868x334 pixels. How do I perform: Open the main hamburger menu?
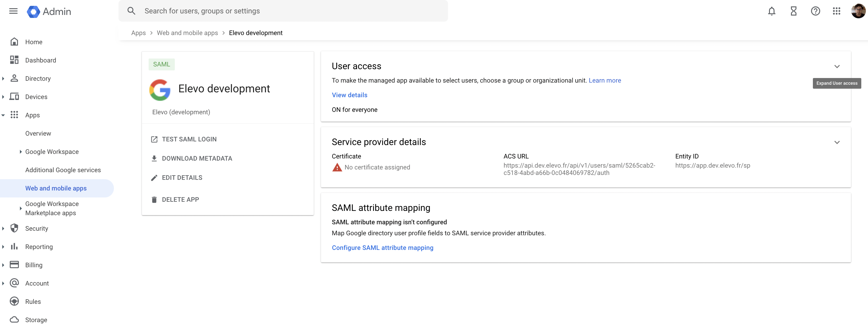(13, 11)
